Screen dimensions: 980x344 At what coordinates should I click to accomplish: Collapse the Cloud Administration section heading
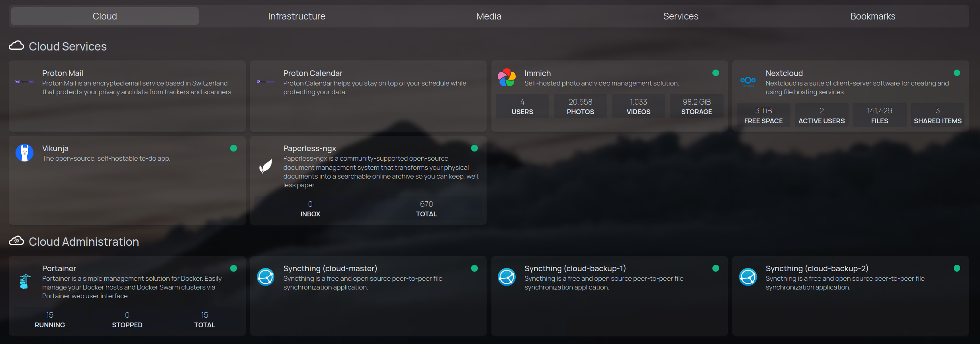(x=84, y=242)
